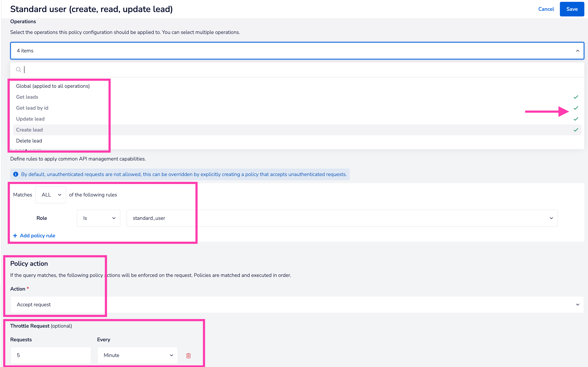Uncheck the Get leads checkmark
588x367 pixels.
[576, 97]
